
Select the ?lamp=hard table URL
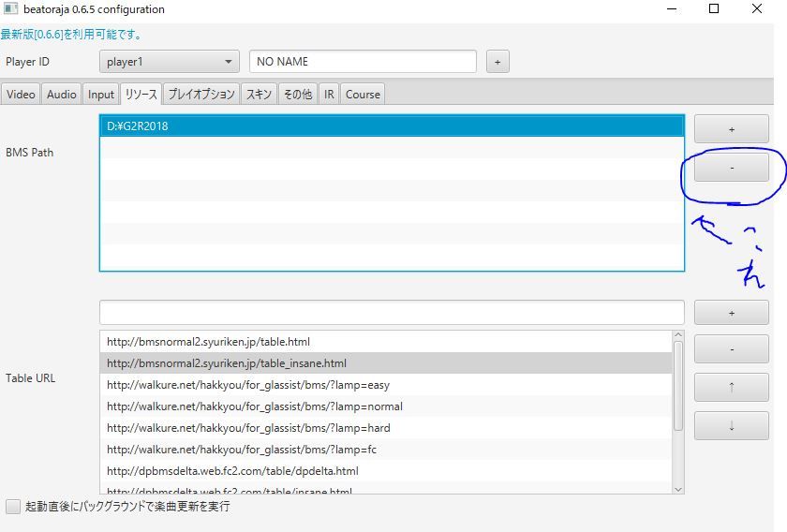(x=386, y=428)
